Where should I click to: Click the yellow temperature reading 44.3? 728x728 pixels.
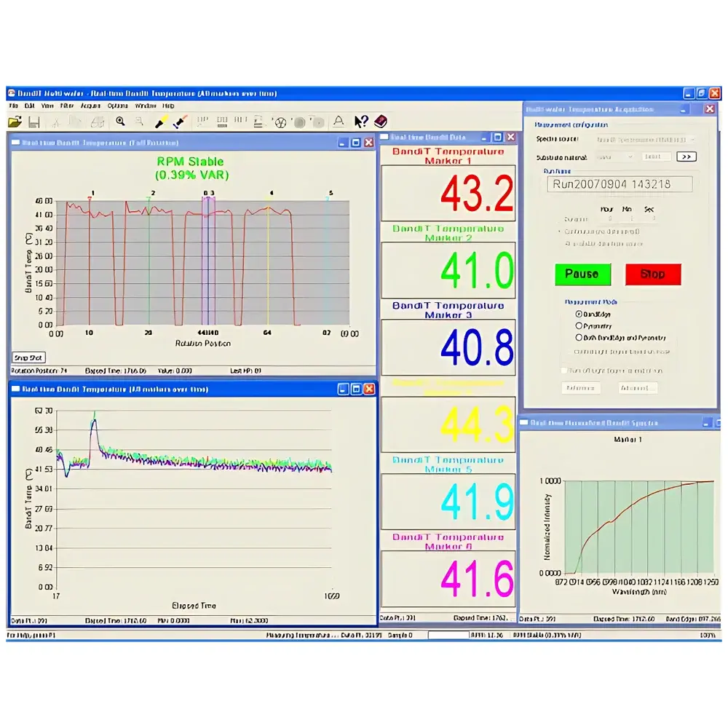click(477, 425)
